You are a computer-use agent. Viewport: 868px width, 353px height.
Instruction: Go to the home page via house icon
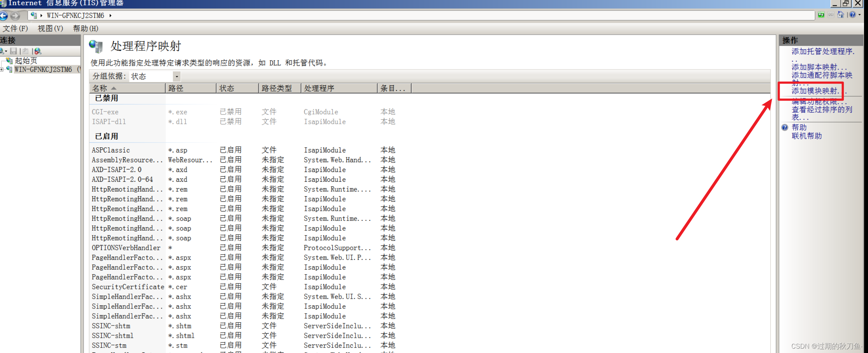[841, 15]
